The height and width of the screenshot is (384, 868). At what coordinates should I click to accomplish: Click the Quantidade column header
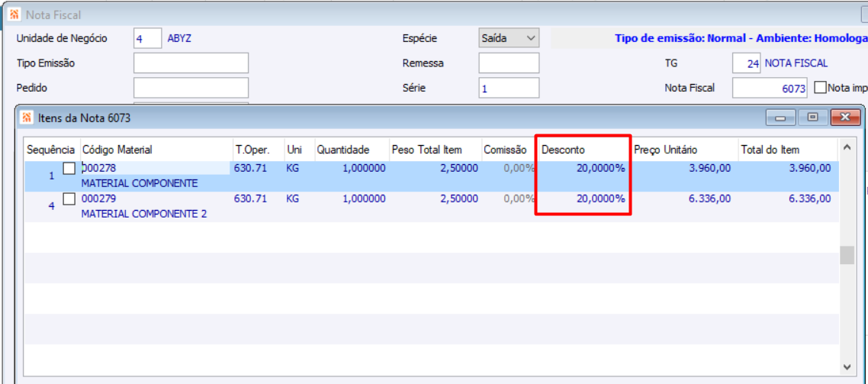click(x=352, y=150)
